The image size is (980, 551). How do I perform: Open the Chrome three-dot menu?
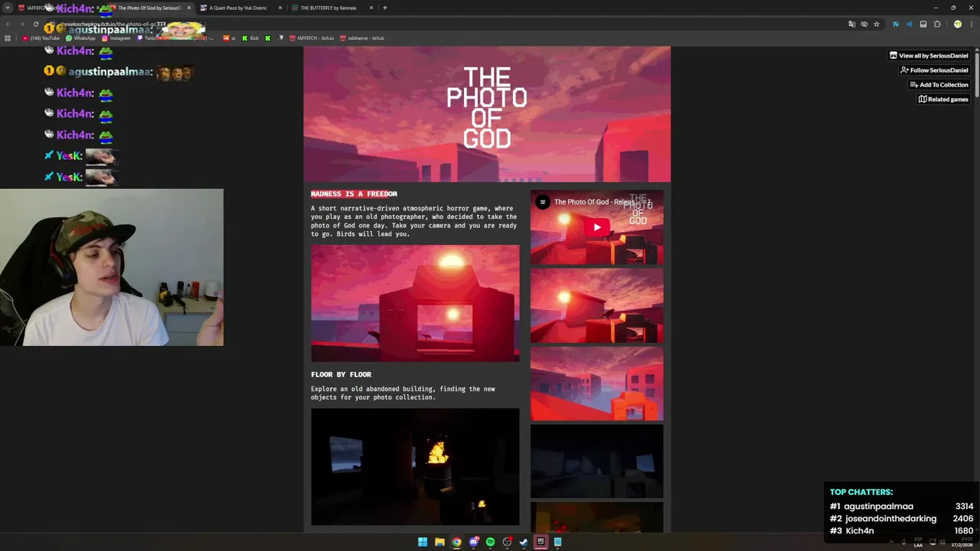point(971,24)
